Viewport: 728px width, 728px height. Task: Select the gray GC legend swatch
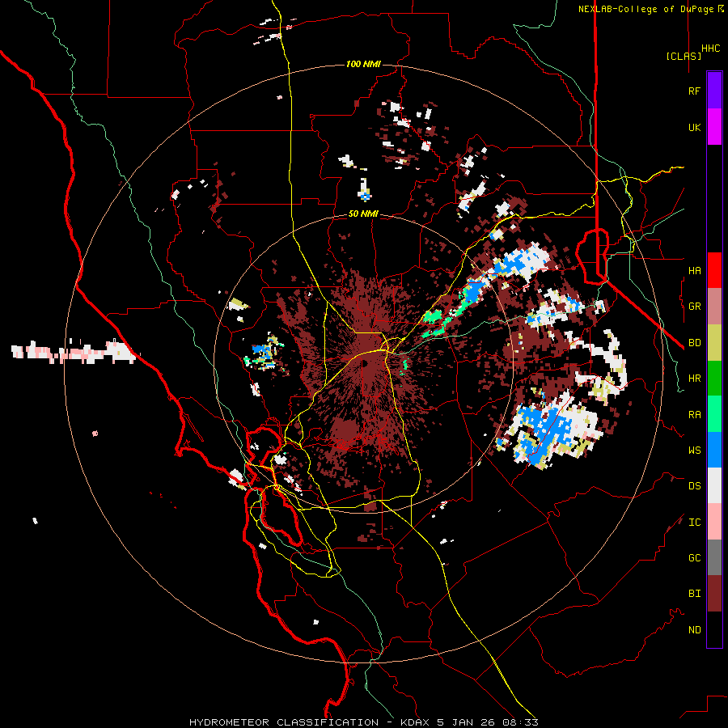(714, 557)
